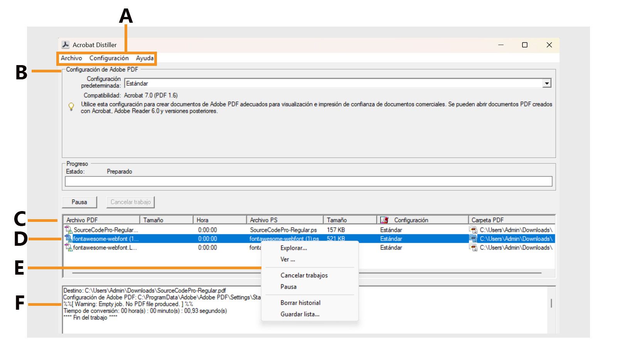Image resolution: width=617 pixels, height=364 pixels.
Task: Click the folder icon in the last row's Carpeta PDF
Action: pyautogui.click(x=473, y=248)
